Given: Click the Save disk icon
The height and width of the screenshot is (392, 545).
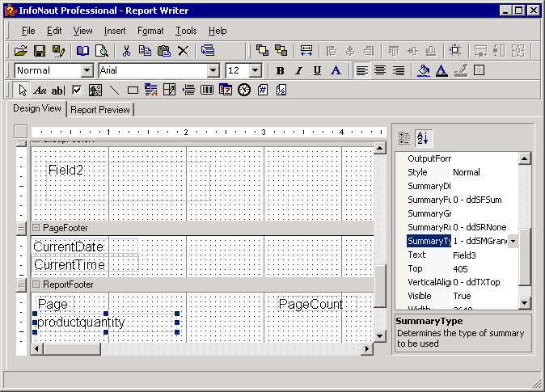Looking at the screenshot, I should click(39, 51).
